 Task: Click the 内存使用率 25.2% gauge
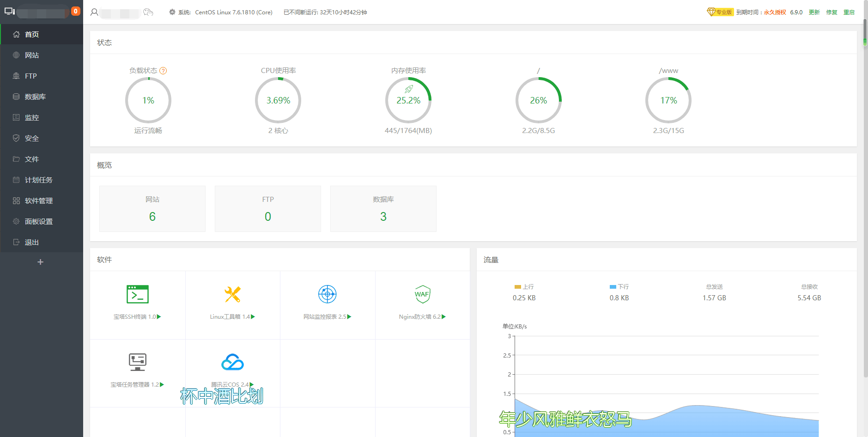[x=408, y=100]
